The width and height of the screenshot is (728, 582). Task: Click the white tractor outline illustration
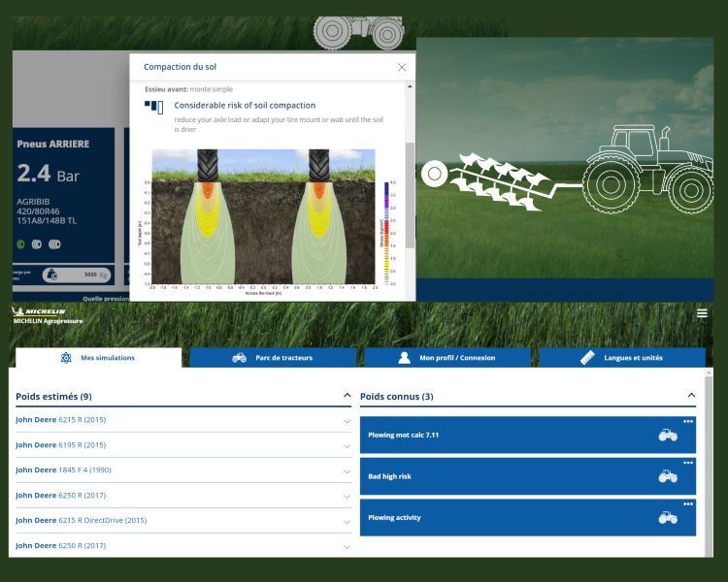[x=647, y=170]
